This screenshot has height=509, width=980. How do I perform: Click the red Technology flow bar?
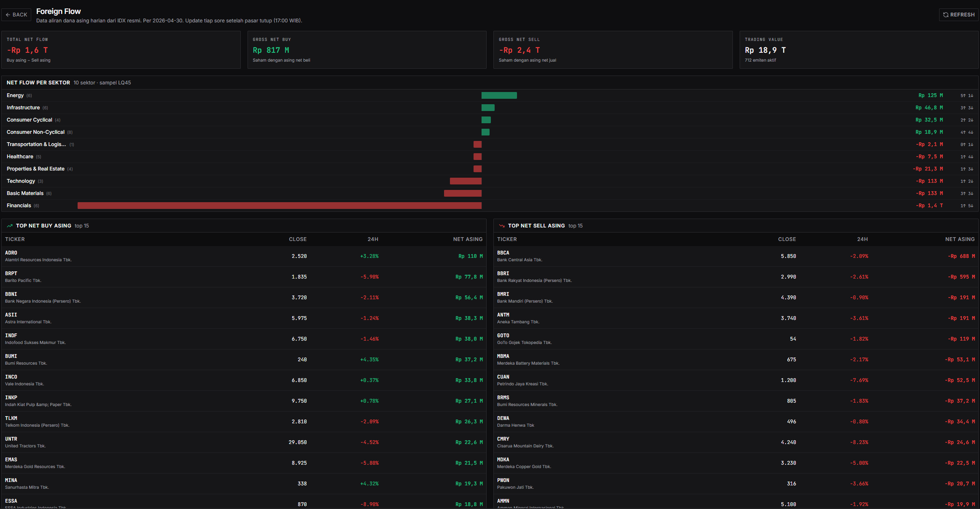(x=466, y=181)
